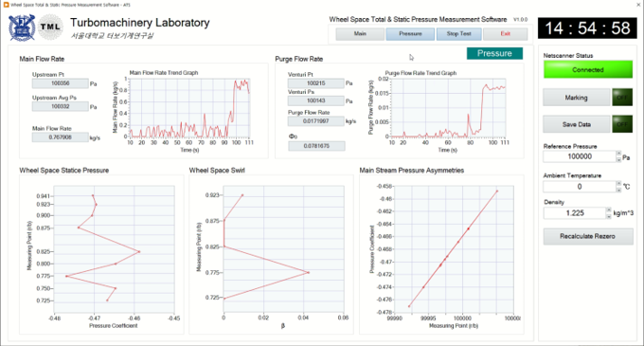Screen dimensions: 644x346
Task: Click the Purge Flow Rate value field
Action: pyautogui.click(x=315, y=121)
